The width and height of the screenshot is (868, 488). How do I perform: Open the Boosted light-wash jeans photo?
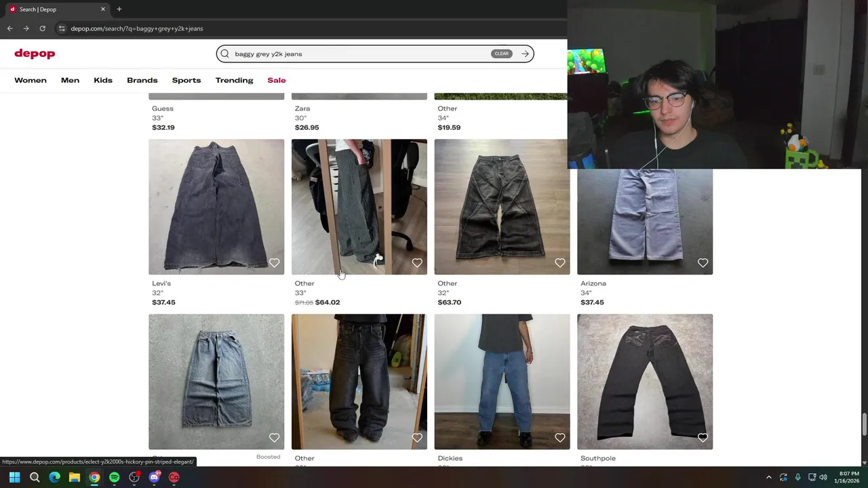pyautogui.click(x=216, y=382)
